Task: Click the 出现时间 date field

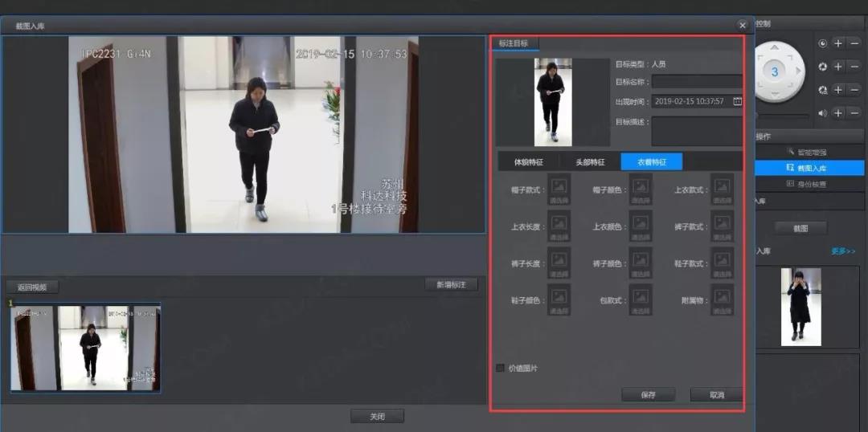Action: click(697, 101)
